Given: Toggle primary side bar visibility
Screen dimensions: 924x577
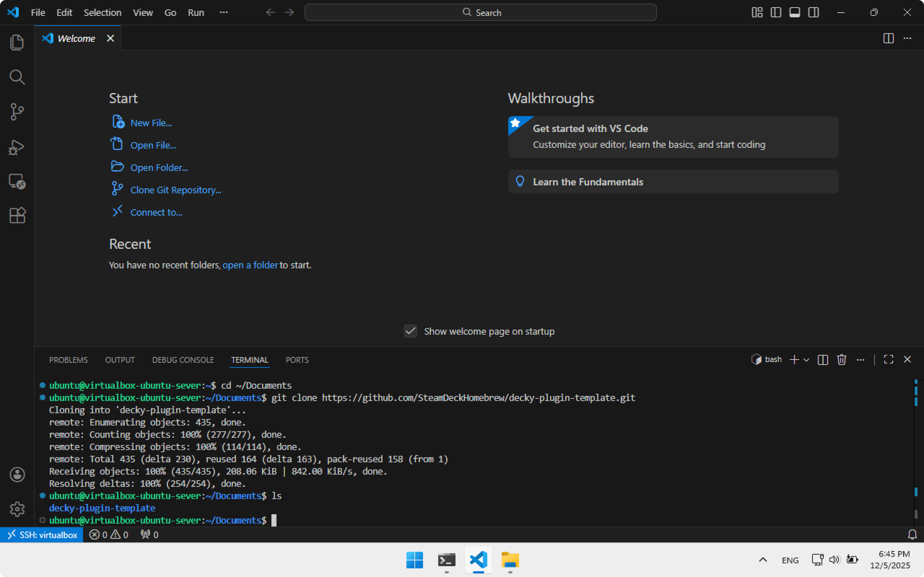Looking at the screenshot, I should pos(776,13).
